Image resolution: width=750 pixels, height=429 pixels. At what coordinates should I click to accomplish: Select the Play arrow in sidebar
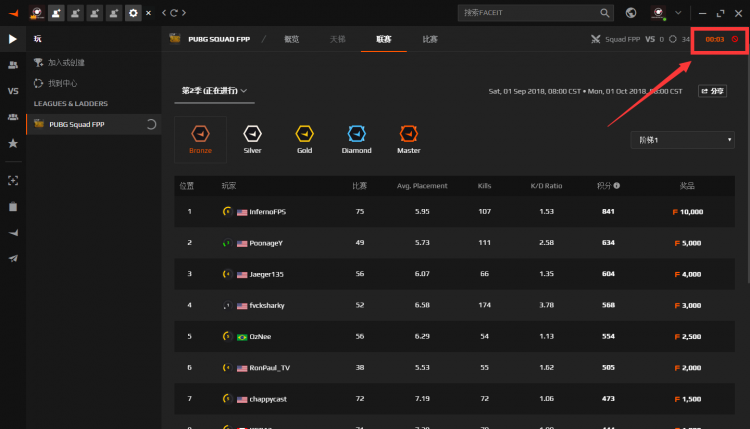(x=13, y=39)
